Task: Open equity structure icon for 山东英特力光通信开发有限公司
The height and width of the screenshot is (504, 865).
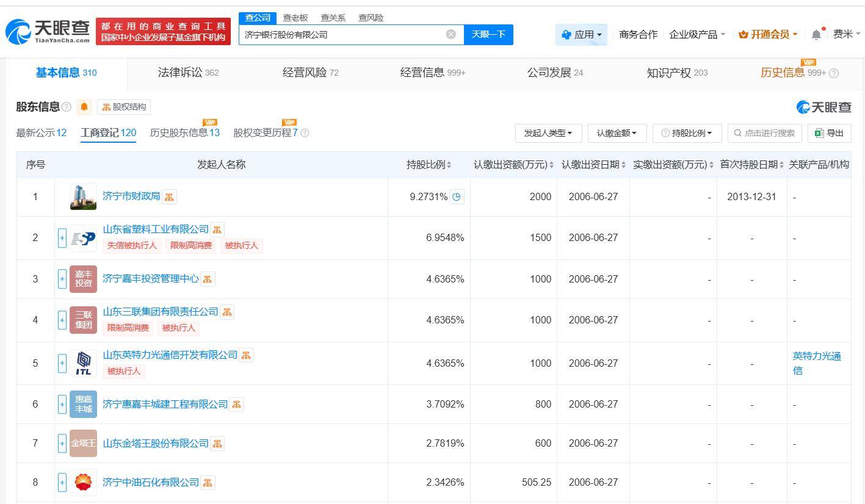Action: 246,355
